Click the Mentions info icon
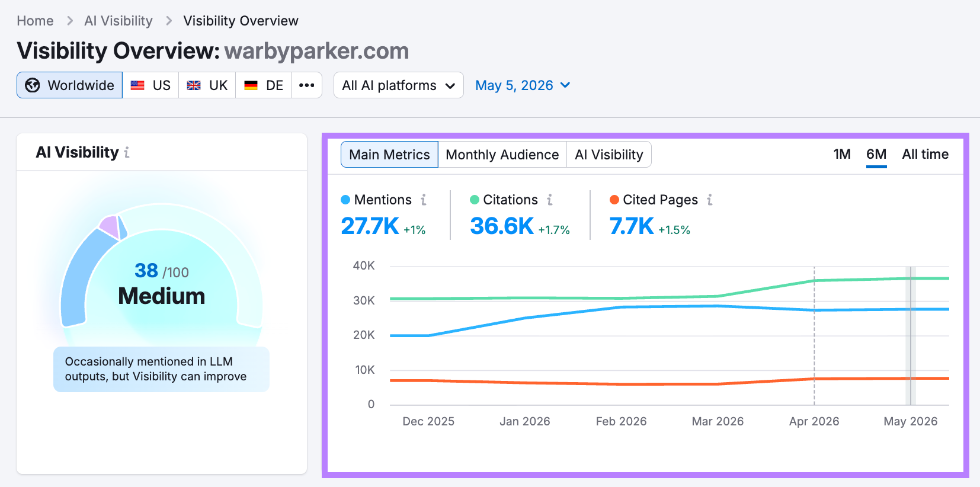This screenshot has width=980, height=487. 424,200
